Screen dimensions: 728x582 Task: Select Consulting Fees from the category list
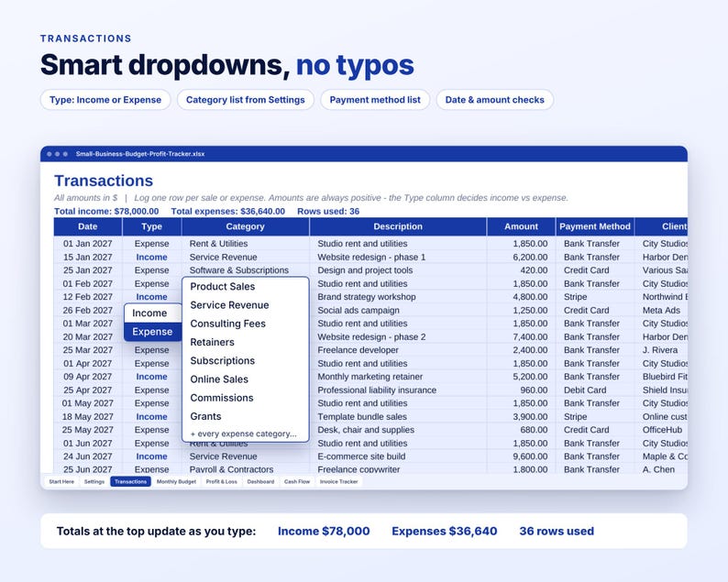click(246, 324)
